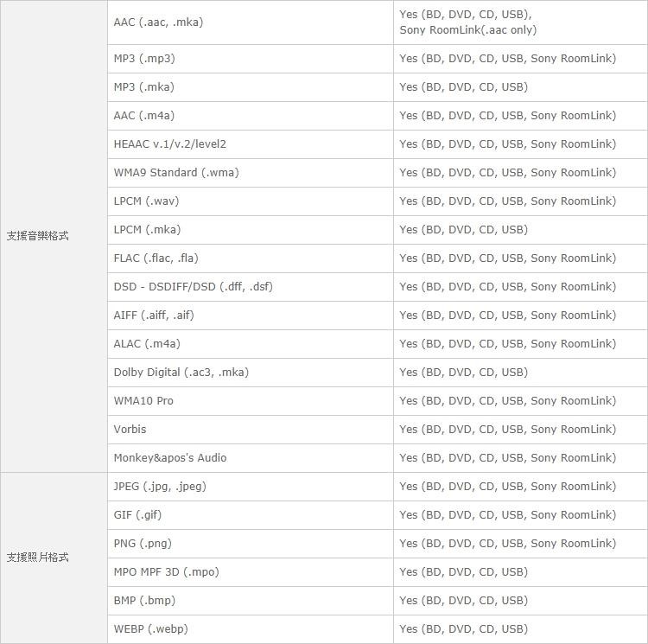Image resolution: width=648 pixels, height=644 pixels.
Task: Click the AAC (.aac, .mka) format cell
Action: pyautogui.click(x=251, y=22)
